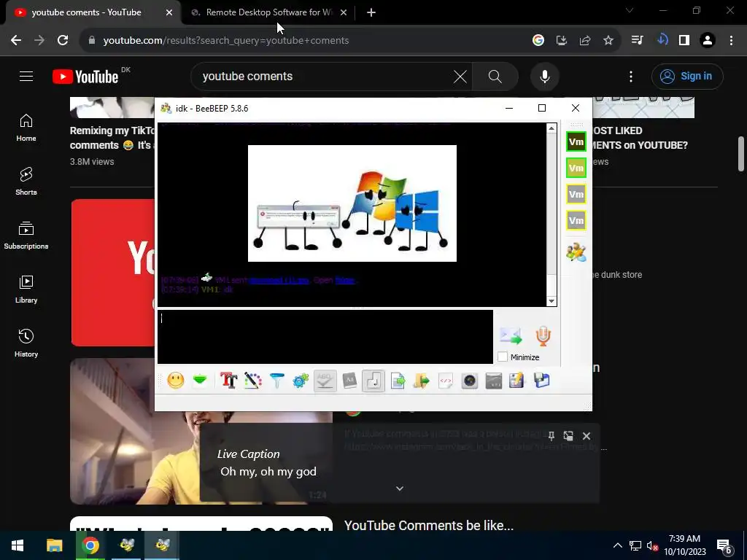Click the Sign in button
Image resolution: width=747 pixels, height=560 pixels.
click(x=687, y=76)
